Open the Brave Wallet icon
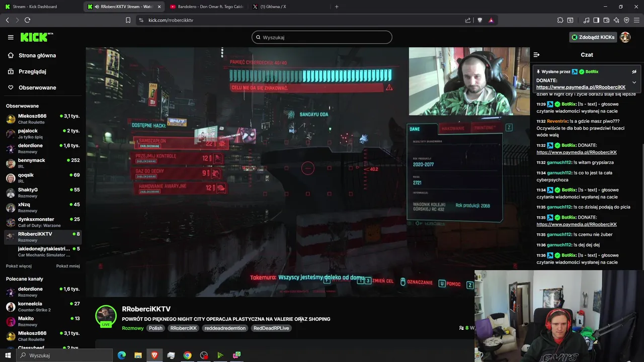 point(606,20)
